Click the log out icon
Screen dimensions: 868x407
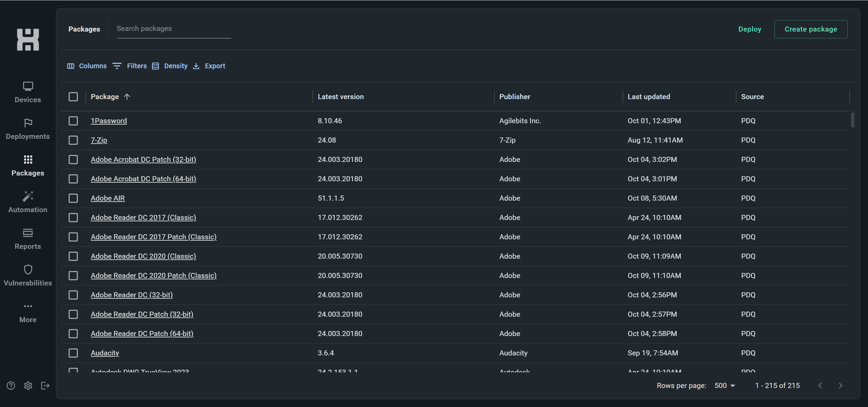click(45, 386)
